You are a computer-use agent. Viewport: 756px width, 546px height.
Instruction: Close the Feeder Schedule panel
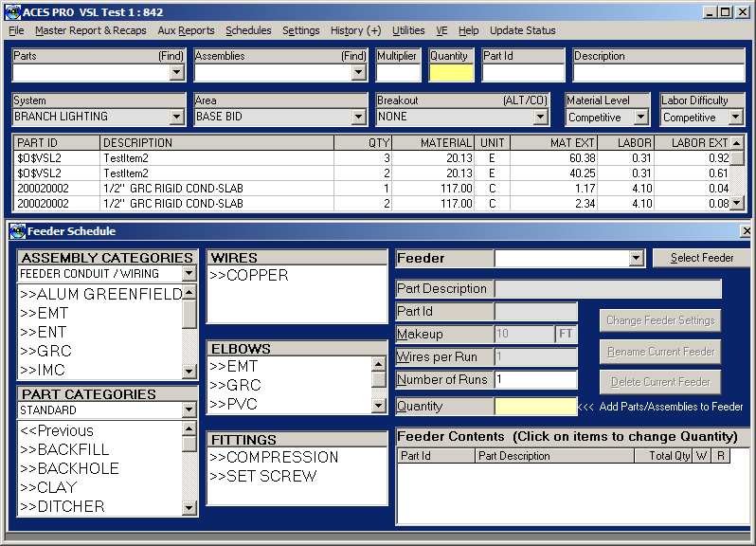pos(746,231)
